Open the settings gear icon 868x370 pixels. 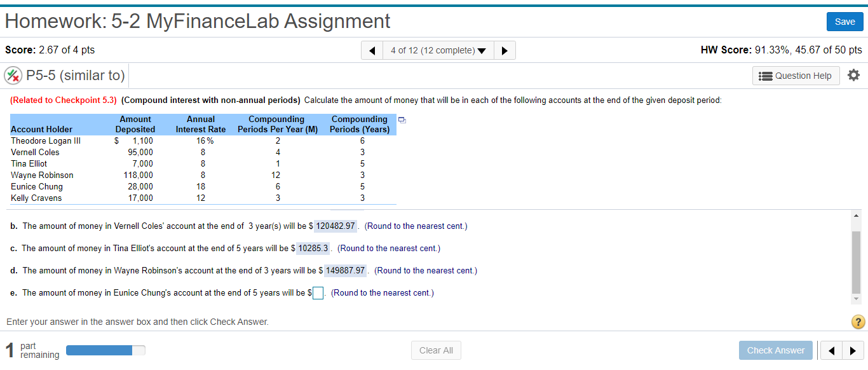point(853,75)
